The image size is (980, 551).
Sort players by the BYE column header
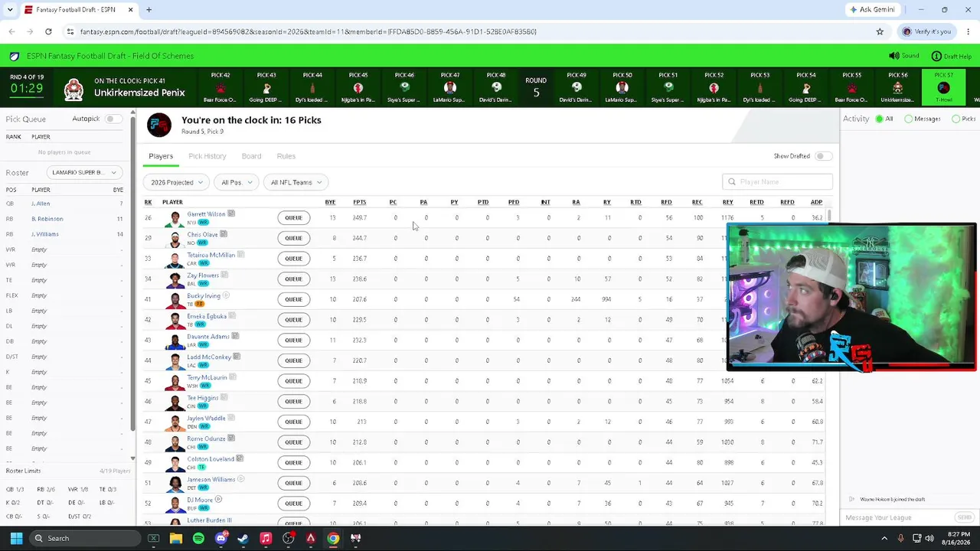tap(330, 202)
